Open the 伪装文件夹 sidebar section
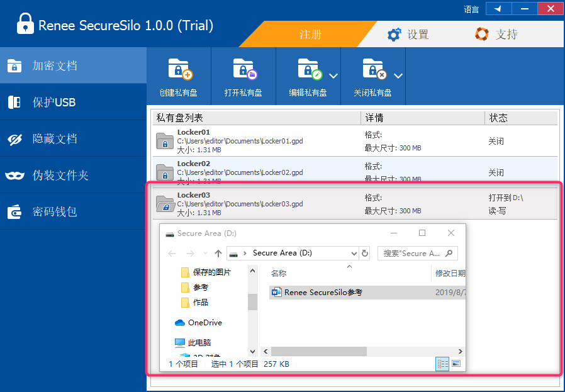This screenshot has height=392, width=565. pos(73,175)
